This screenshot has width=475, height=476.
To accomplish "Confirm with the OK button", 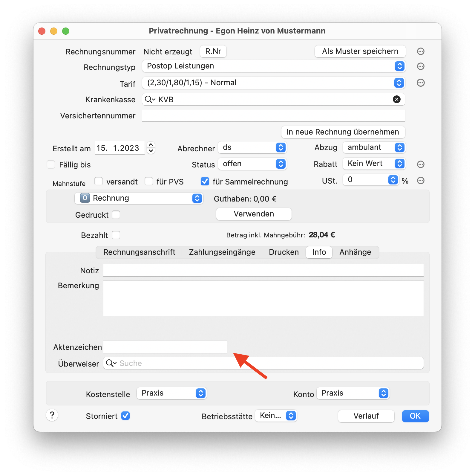I will (415, 416).
